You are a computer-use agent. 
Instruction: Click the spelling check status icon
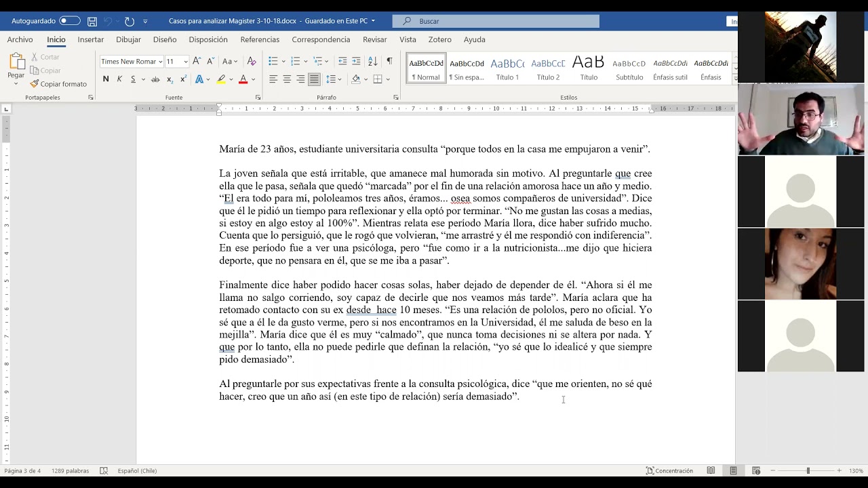[x=104, y=470]
